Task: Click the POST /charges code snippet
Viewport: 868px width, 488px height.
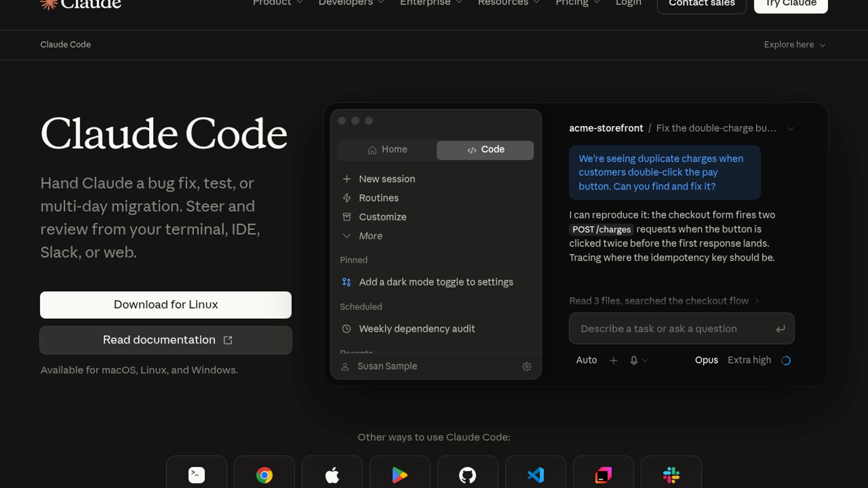Action: pos(601,230)
